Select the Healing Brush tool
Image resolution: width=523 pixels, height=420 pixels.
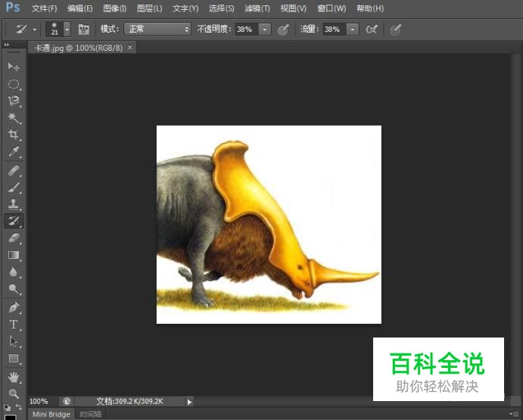pyautogui.click(x=14, y=171)
